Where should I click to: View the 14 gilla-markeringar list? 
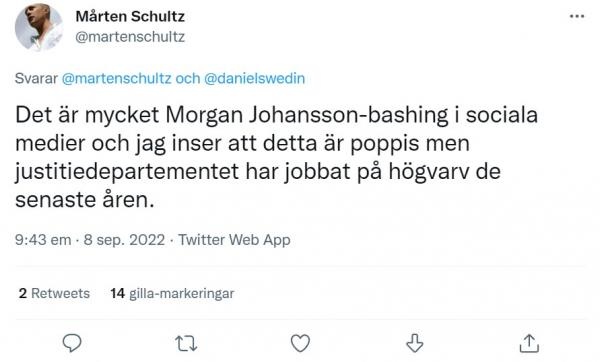[x=172, y=294]
